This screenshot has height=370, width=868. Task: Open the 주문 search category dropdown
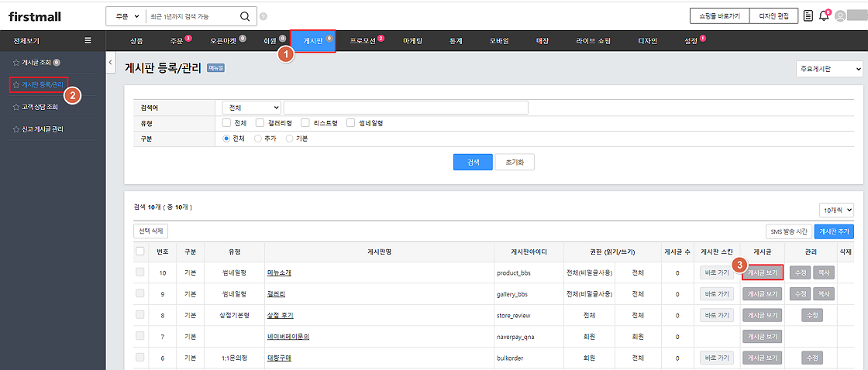(126, 16)
